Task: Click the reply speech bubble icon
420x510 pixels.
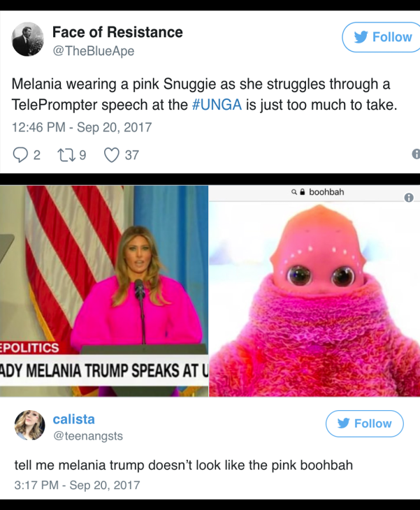Action: pos(20,155)
